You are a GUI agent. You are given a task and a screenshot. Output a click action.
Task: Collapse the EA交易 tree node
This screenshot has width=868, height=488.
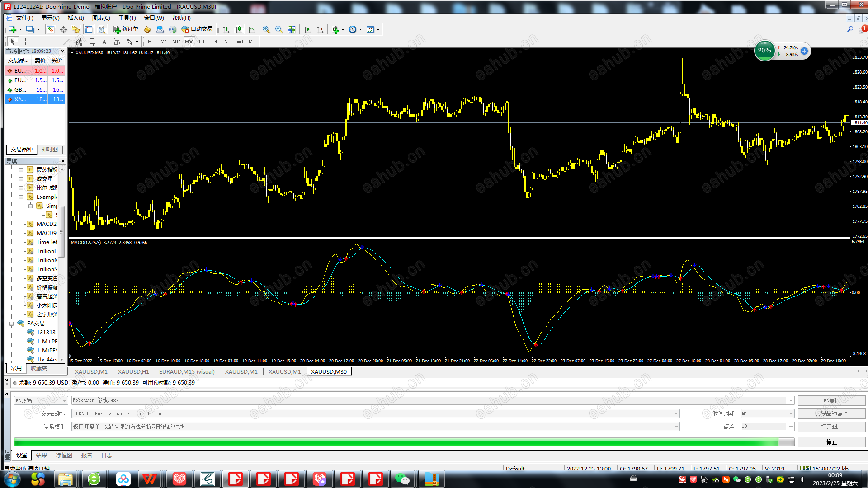(12, 324)
